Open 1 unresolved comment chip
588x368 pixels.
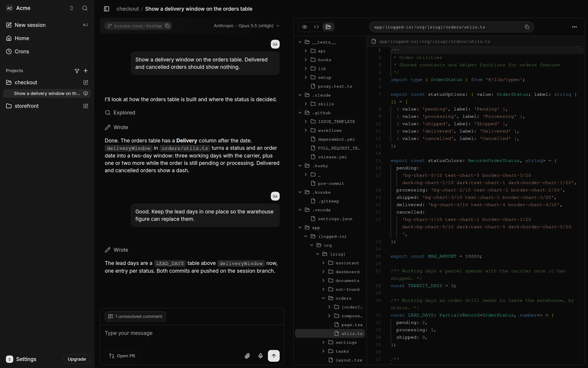tap(135, 316)
